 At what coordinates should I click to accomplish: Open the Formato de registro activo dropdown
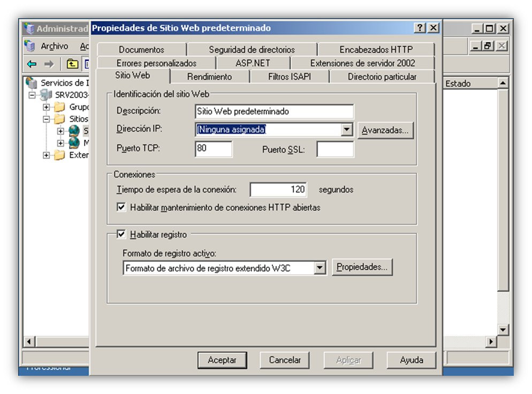click(x=320, y=268)
